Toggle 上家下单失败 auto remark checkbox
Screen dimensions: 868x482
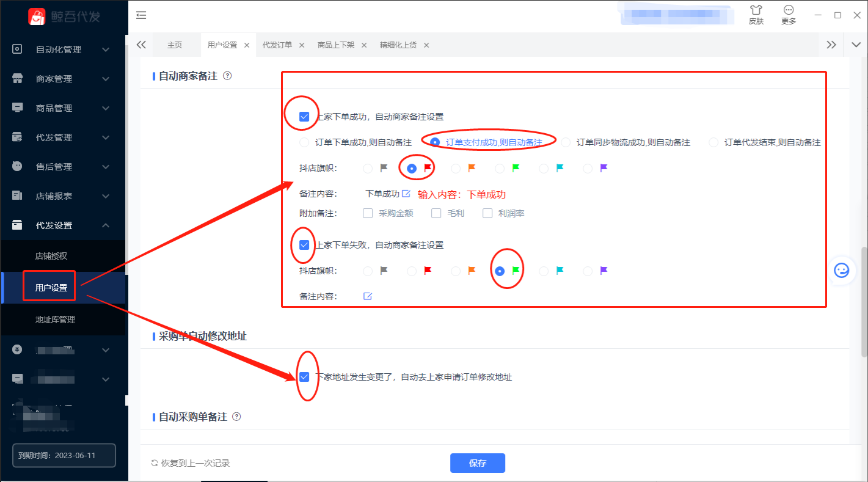304,245
